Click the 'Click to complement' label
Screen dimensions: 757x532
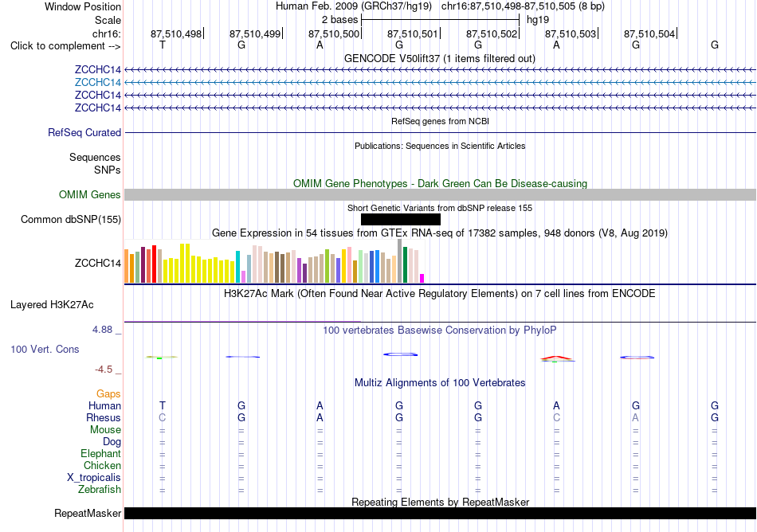pos(65,46)
